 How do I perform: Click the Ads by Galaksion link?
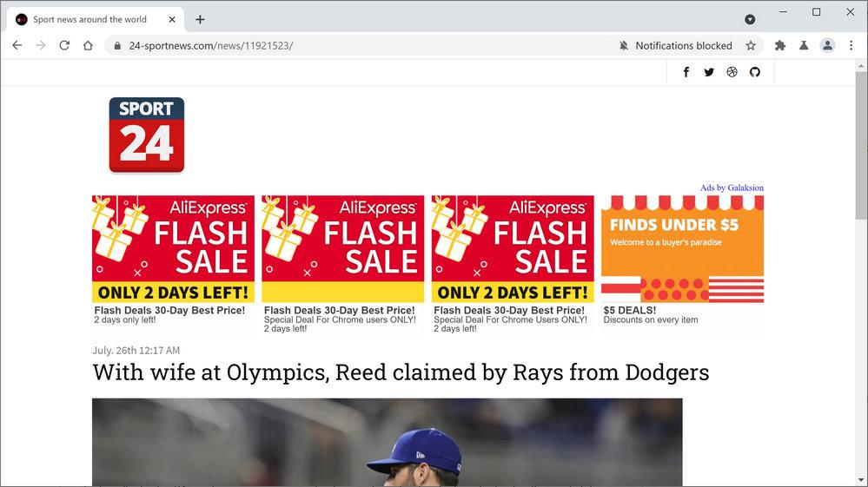pyautogui.click(x=732, y=188)
